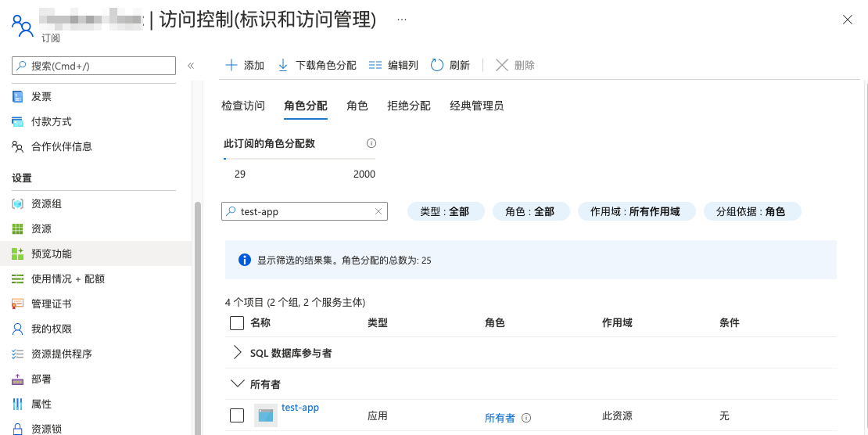
Task: Open the ellipsis more options in header
Action: tap(402, 19)
